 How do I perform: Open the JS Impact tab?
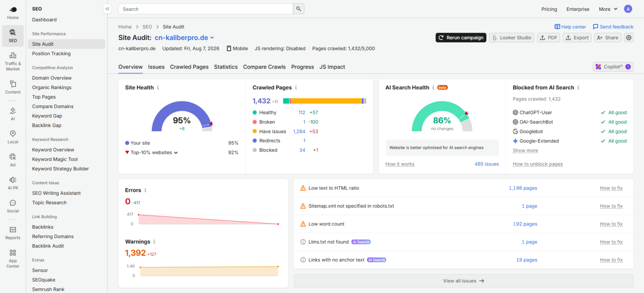[332, 67]
